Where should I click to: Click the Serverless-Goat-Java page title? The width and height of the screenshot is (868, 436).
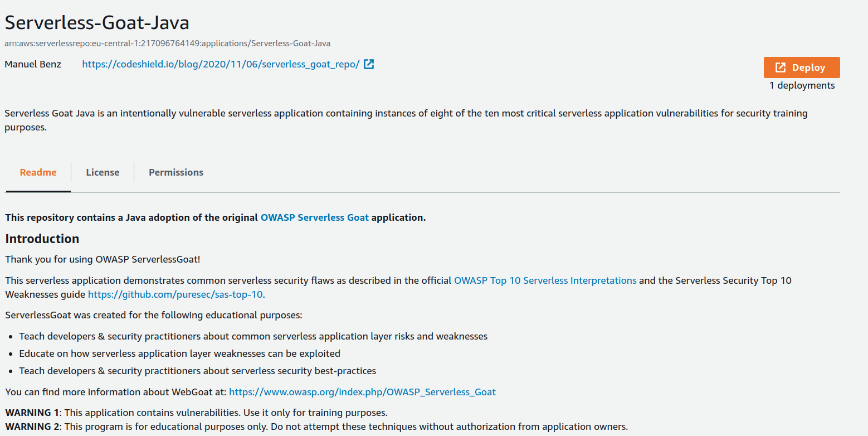(x=97, y=23)
